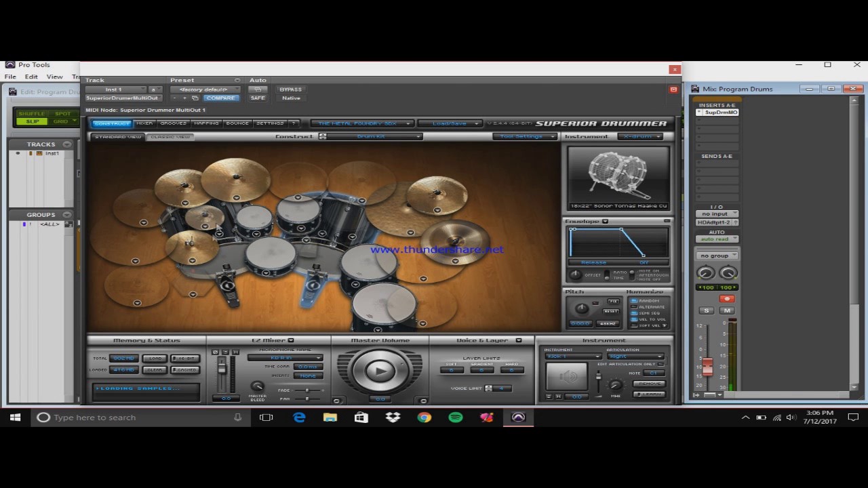Toggle the Alternate humanize checkbox

[634, 307]
